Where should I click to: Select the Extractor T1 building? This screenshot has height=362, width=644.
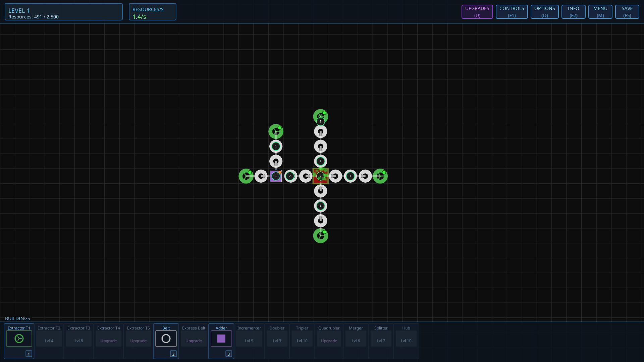[19, 339]
